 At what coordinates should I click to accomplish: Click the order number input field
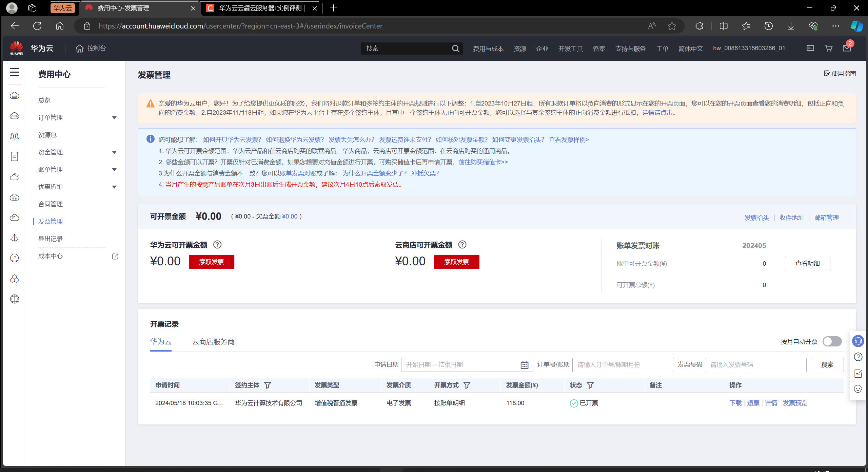623,365
